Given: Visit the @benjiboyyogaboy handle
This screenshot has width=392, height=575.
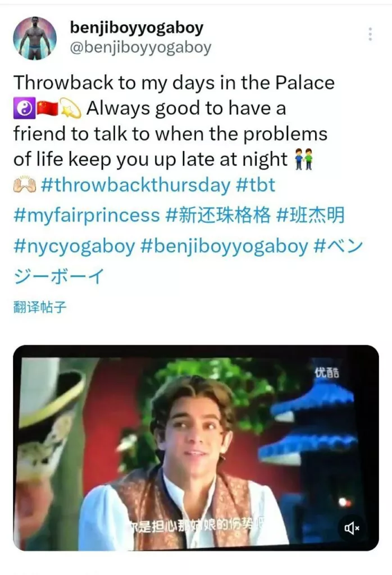Looking at the screenshot, I should 140,48.
